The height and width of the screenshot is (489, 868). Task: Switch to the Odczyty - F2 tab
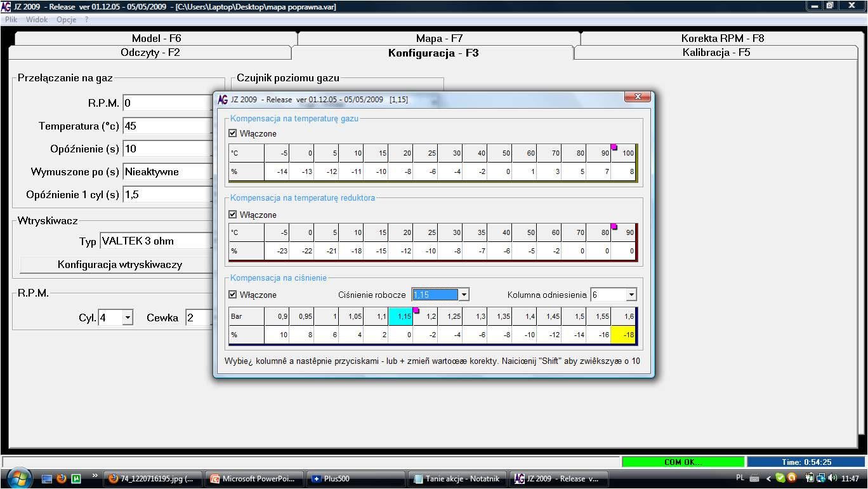(x=150, y=53)
